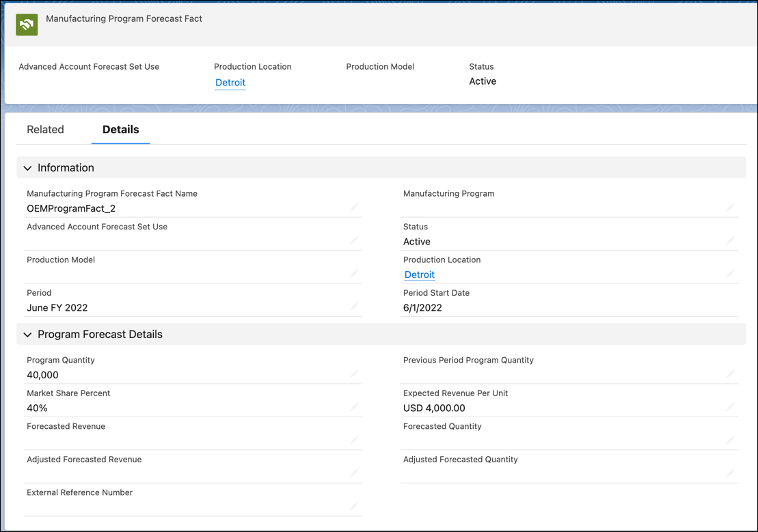The height and width of the screenshot is (532, 758).
Task: Select the Details tab
Action: click(121, 130)
